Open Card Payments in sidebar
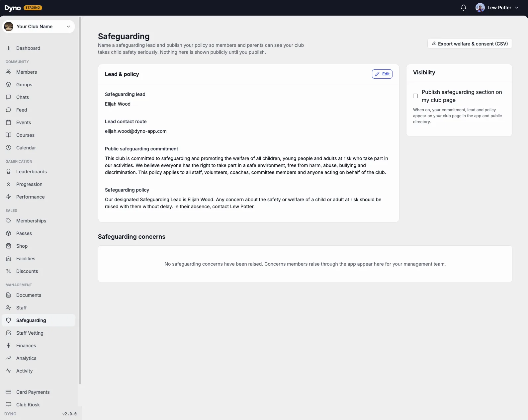This screenshot has width=528, height=420. click(x=39, y=392)
